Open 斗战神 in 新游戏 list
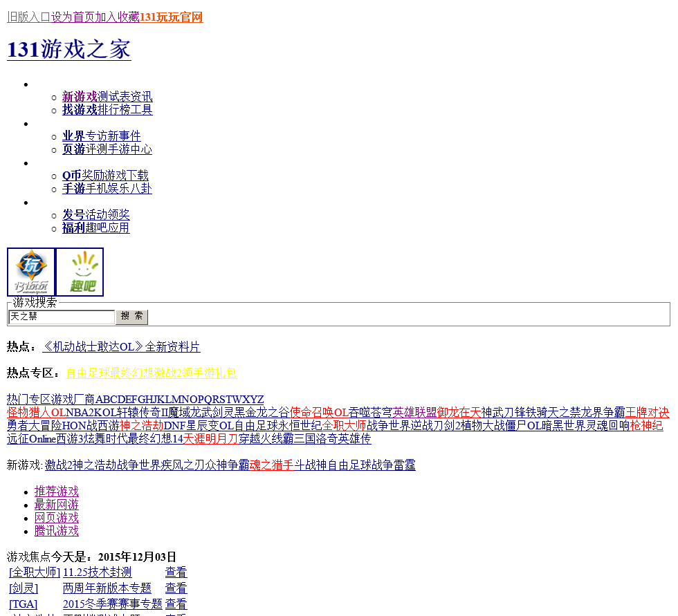This screenshot has width=678, height=616. (311, 465)
